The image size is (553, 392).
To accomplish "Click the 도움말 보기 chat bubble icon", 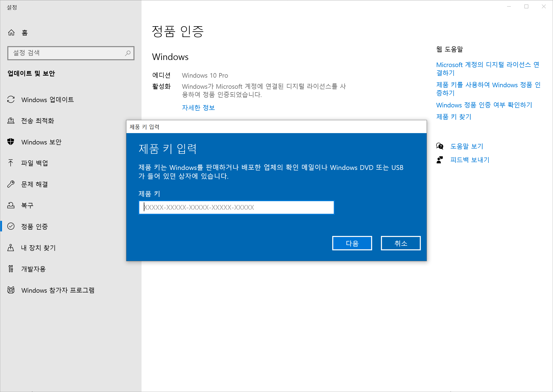I will coord(440,146).
